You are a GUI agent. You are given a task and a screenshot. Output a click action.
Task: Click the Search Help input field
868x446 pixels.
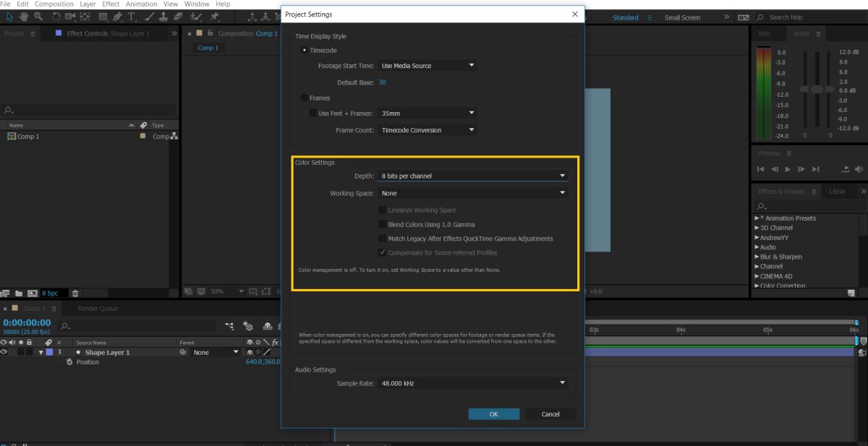point(810,17)
